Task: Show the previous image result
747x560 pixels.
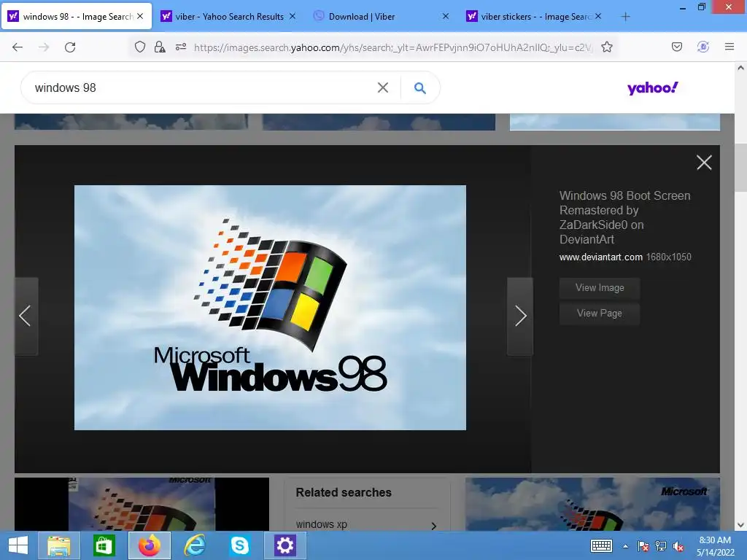Action: pos(26,316)
